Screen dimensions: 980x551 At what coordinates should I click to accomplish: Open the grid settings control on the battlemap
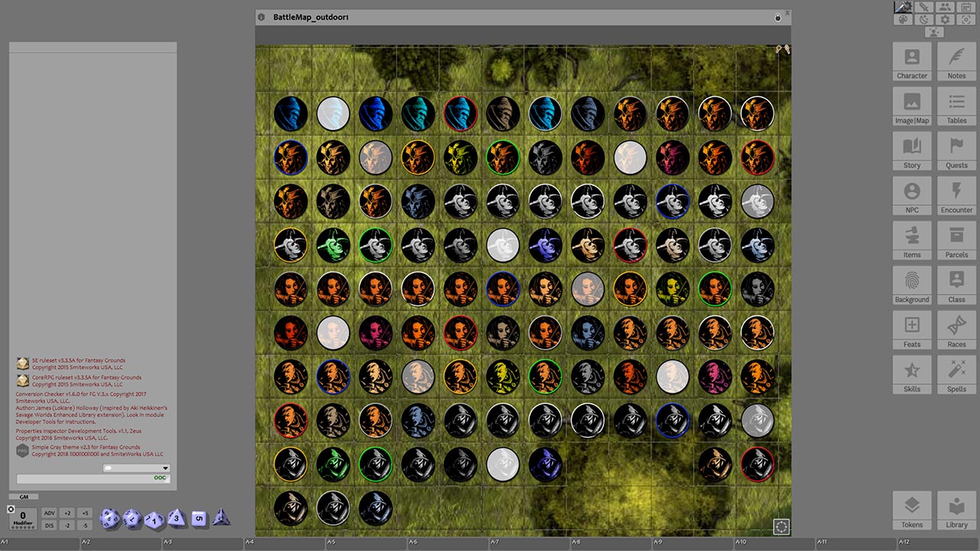click(782, 527)
